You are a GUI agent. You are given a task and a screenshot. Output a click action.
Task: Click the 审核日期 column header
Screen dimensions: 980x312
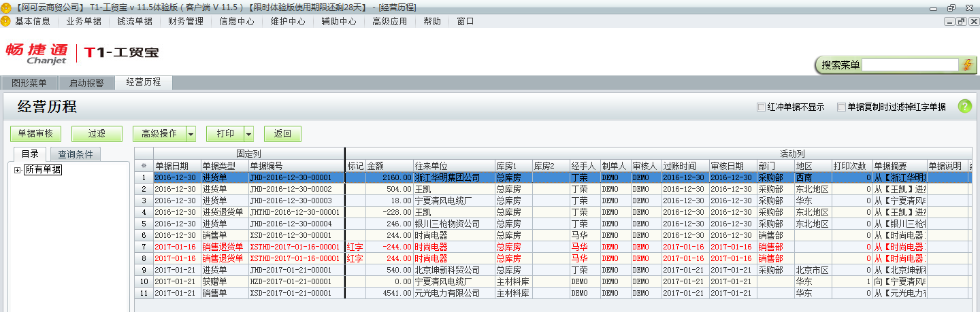tap(732, 165)
